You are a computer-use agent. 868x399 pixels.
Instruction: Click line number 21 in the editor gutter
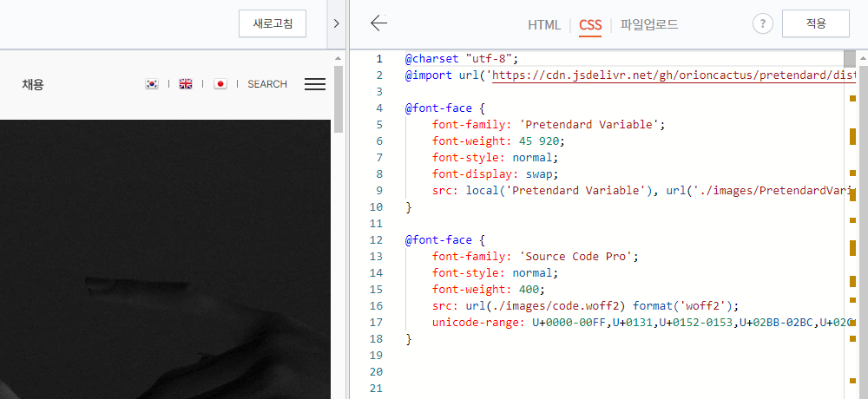pyautogui.click(x=376, y=389)
